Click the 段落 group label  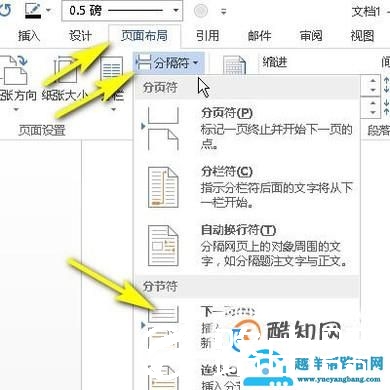tap(379, 130)
